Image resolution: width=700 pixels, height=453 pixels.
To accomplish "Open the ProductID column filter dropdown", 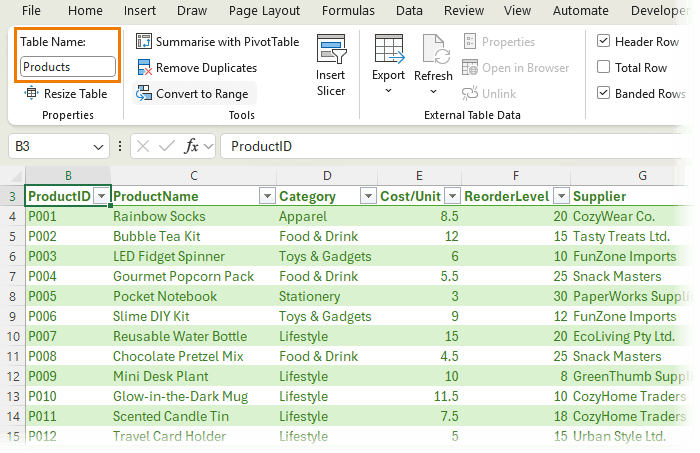I will pos(100,197).
